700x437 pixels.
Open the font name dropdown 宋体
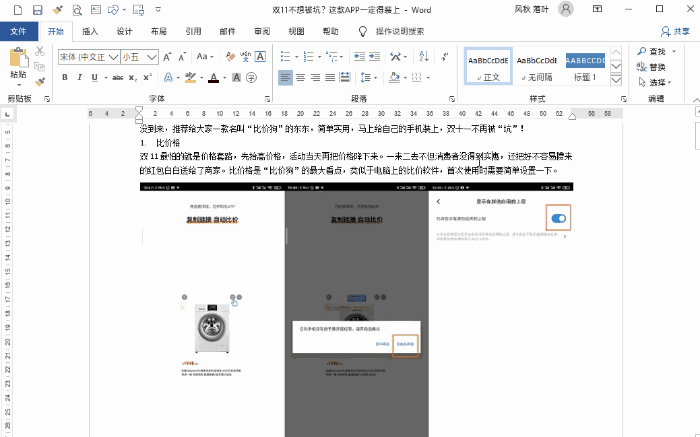[113, 57]
